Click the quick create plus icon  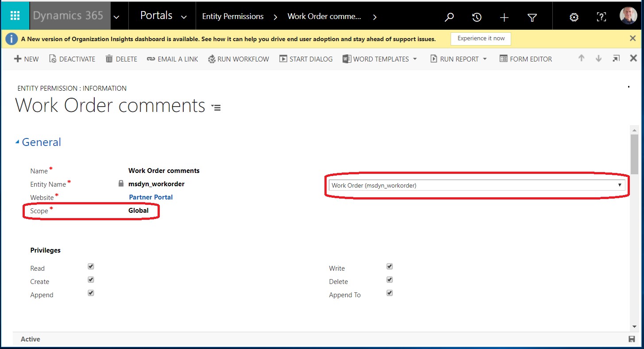[504, 17]
